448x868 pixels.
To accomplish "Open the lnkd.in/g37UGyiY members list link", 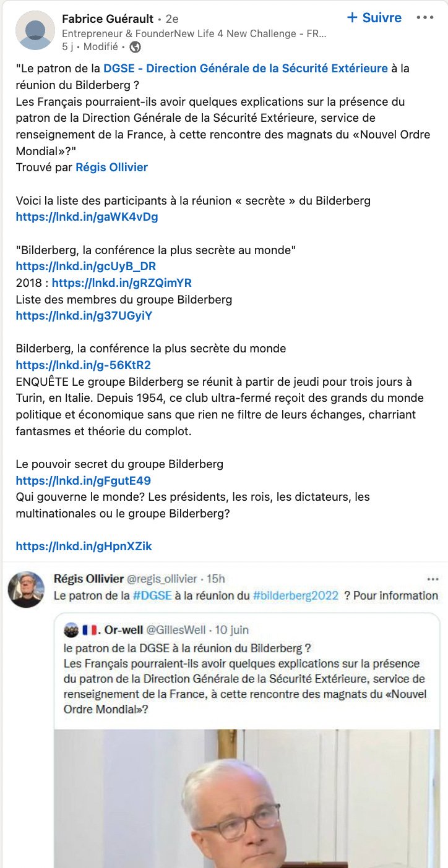I will pyautogui.click(x=84, y=315).
